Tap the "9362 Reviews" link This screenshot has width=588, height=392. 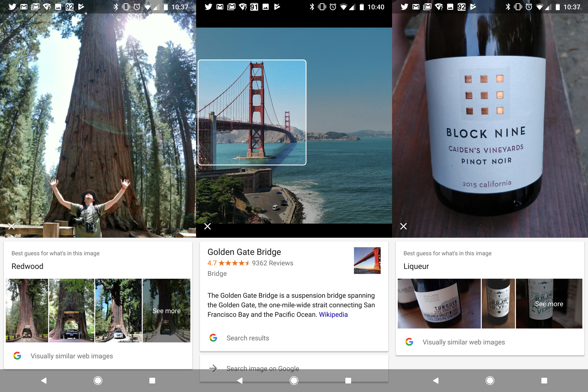[273, 263]
